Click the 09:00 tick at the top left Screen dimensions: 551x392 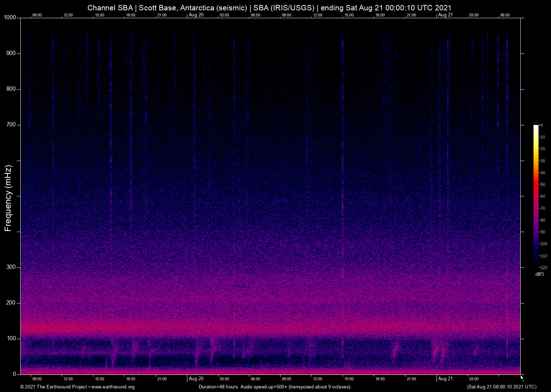coord(37,15)
